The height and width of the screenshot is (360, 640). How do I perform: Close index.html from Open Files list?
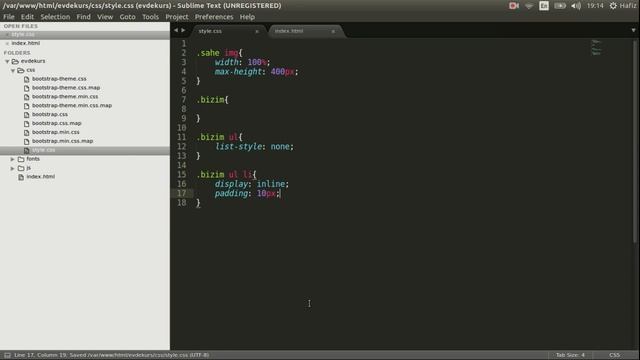pyautogui.click(x=7, y=43)
